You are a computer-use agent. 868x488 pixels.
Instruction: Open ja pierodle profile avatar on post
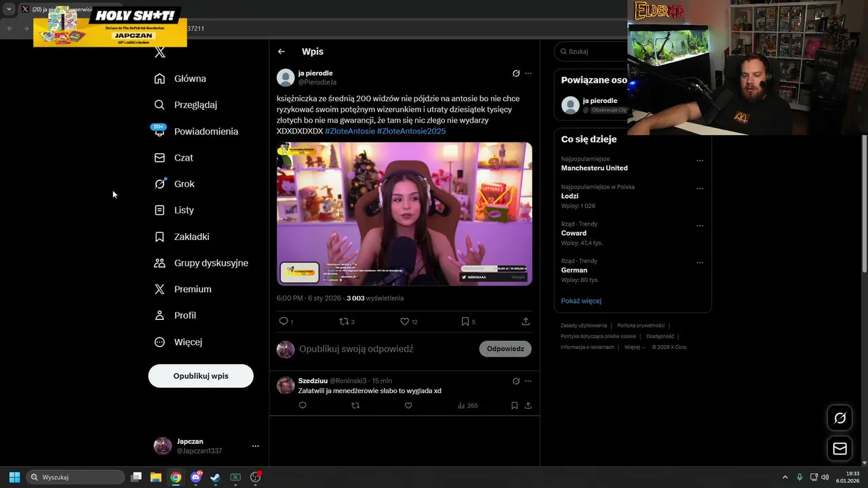click(x=285, y=77)
